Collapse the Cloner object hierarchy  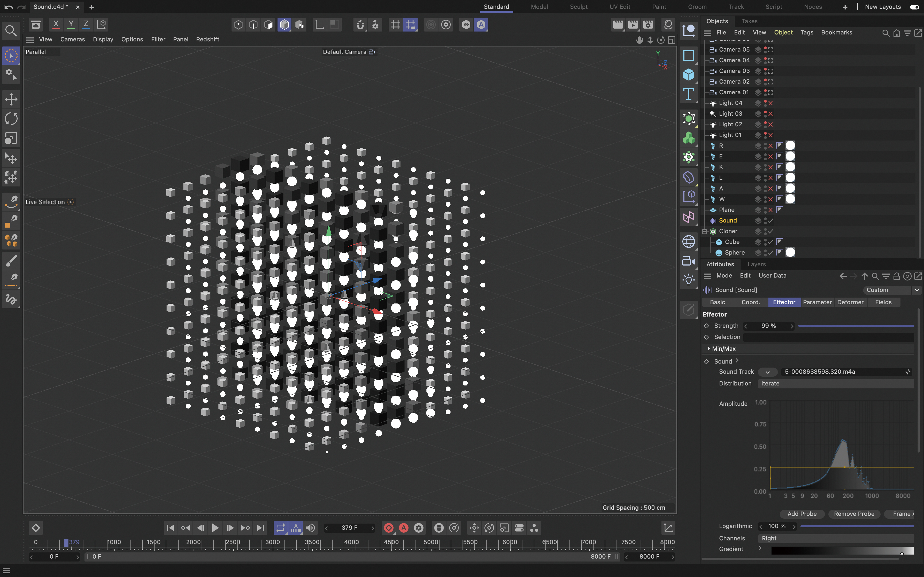[x=705, y=231]
